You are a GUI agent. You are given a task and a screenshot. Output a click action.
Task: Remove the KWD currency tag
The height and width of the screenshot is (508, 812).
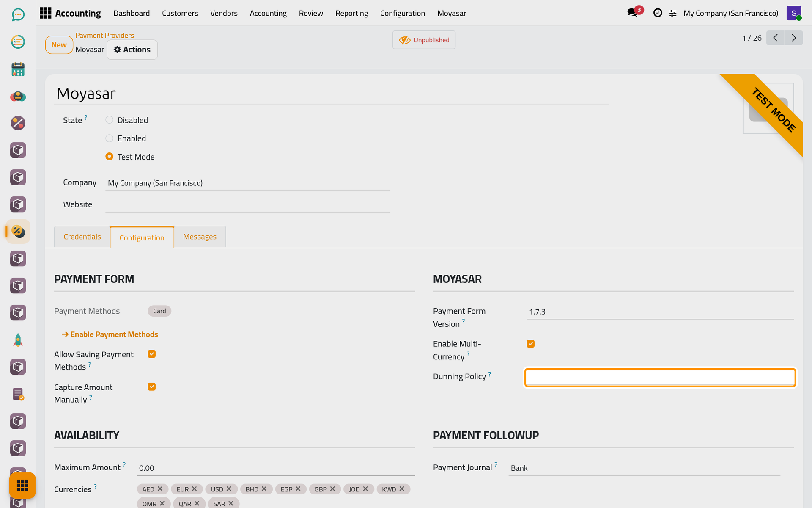pyautogui.click(x=402, y=489)
